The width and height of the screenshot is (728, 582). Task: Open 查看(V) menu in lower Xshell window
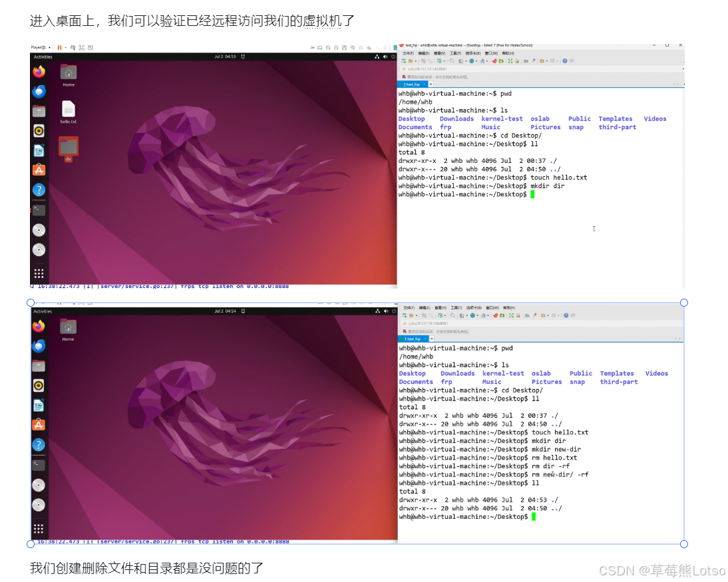click(x=440, y=308)
